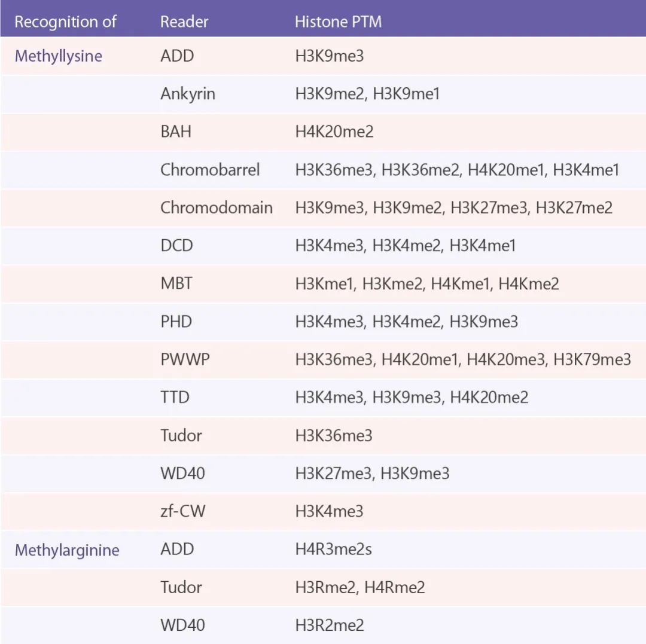The width and height of the screenshot is (646, 644).
Task: Select the 'H3Rme2, H4Rme2' PTM cell
Action: click(359, 587)
